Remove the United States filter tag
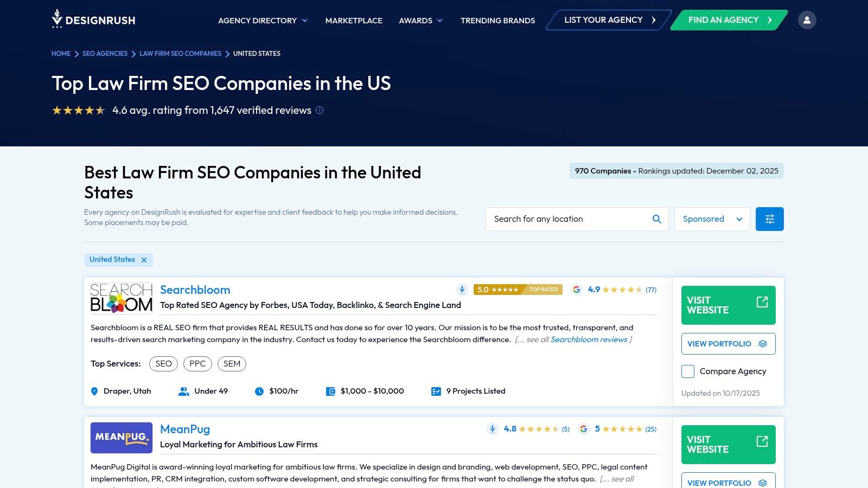This screenshot has height=488, width=868. click(x=144, y=260)
